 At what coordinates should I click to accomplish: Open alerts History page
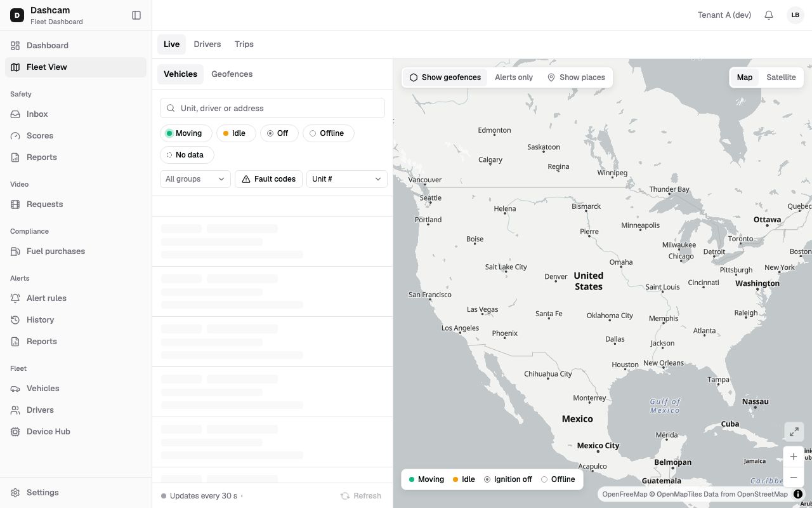[76, 320]
